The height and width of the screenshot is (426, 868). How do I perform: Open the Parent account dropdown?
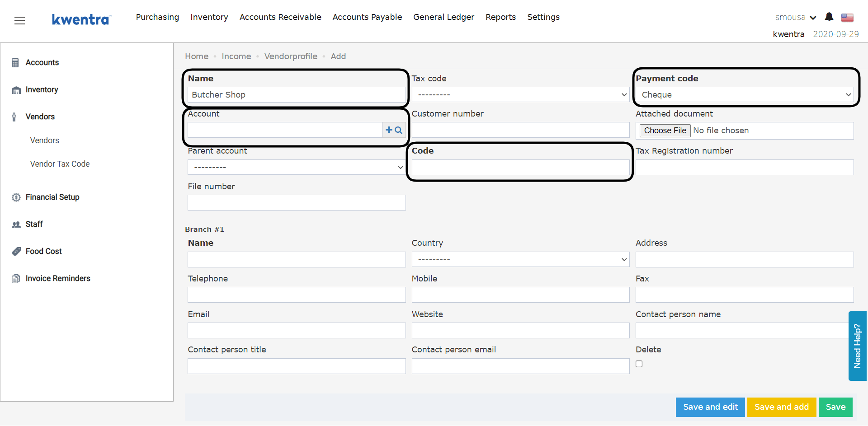point(297,167)
